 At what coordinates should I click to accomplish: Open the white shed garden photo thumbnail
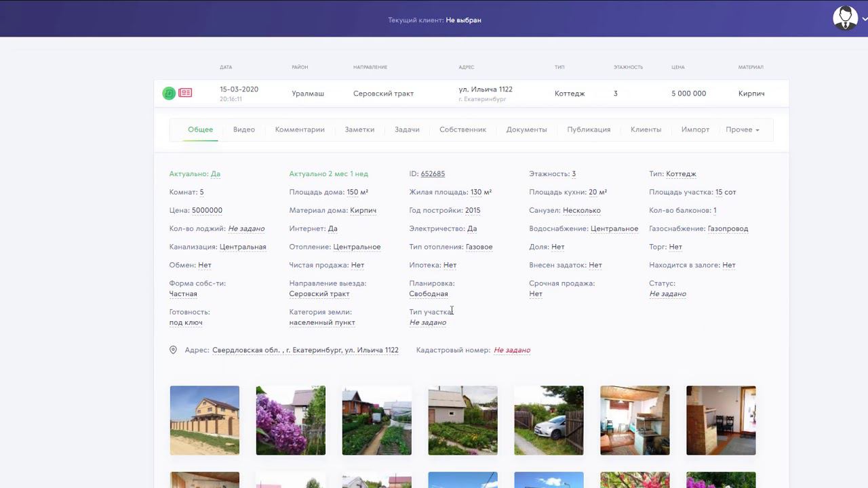[x=463, y=420]
